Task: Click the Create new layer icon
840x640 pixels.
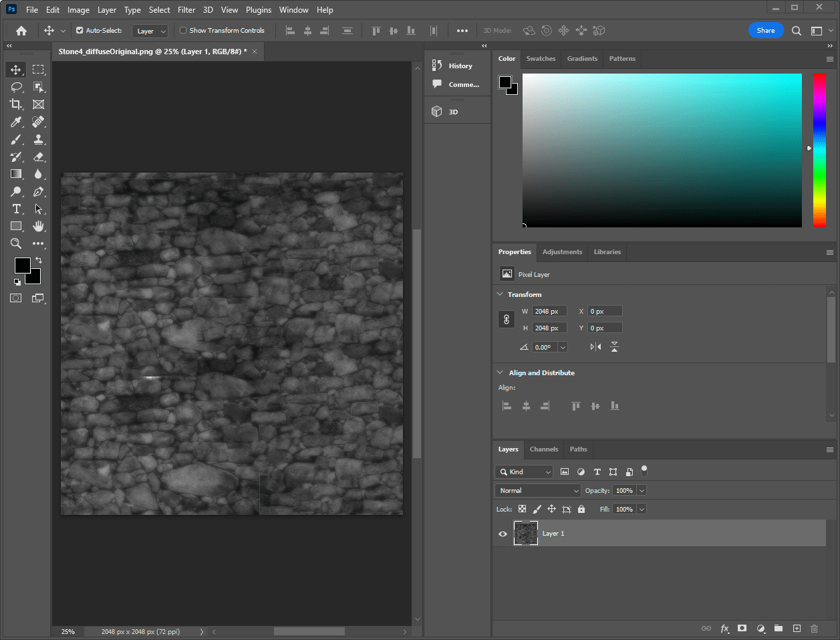Action: tap(797, 629)
